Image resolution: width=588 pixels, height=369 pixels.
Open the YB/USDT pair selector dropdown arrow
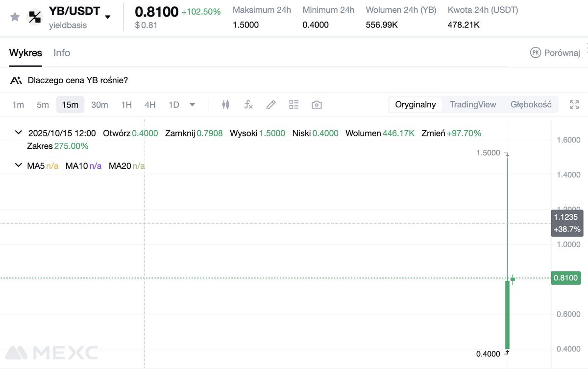pyautogui.click(x=108, y=17)
